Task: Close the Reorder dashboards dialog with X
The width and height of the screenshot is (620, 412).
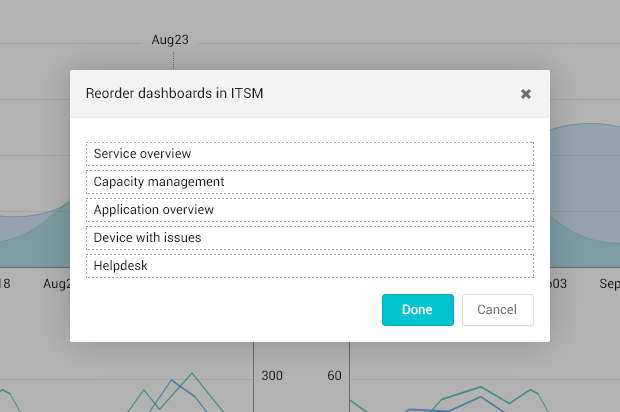Action: (x=526, y=94)
